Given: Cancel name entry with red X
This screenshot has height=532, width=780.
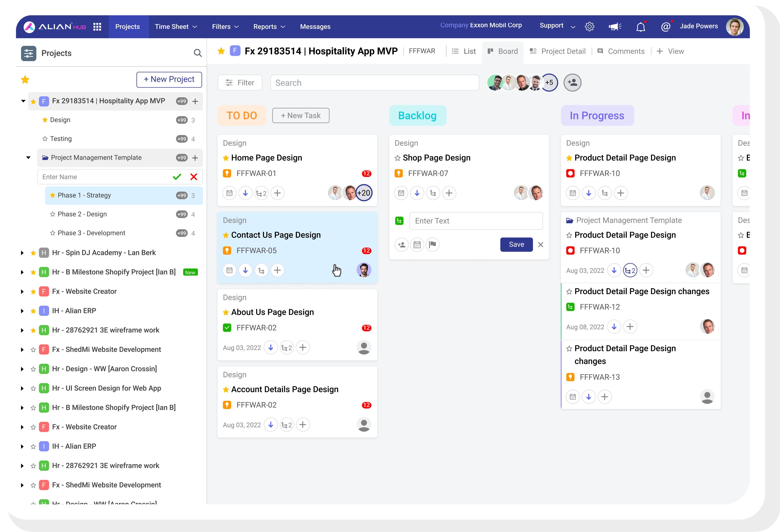Looking at the screenshot, I should (x=194, y=177).
